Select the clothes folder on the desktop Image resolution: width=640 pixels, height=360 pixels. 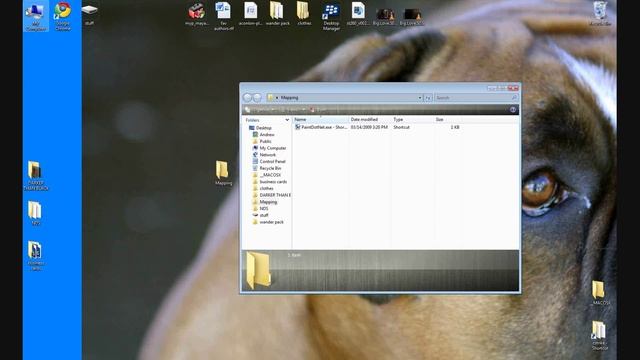point(304,14)
